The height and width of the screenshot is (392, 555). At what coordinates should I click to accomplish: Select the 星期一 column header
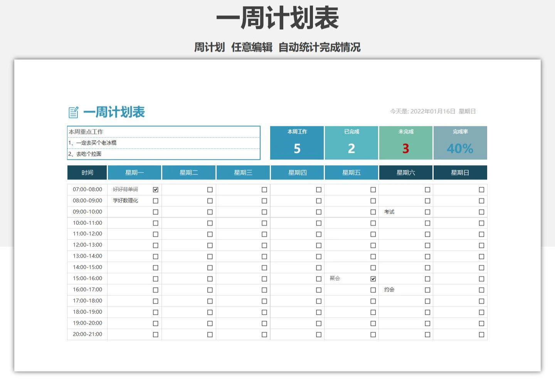135,173
